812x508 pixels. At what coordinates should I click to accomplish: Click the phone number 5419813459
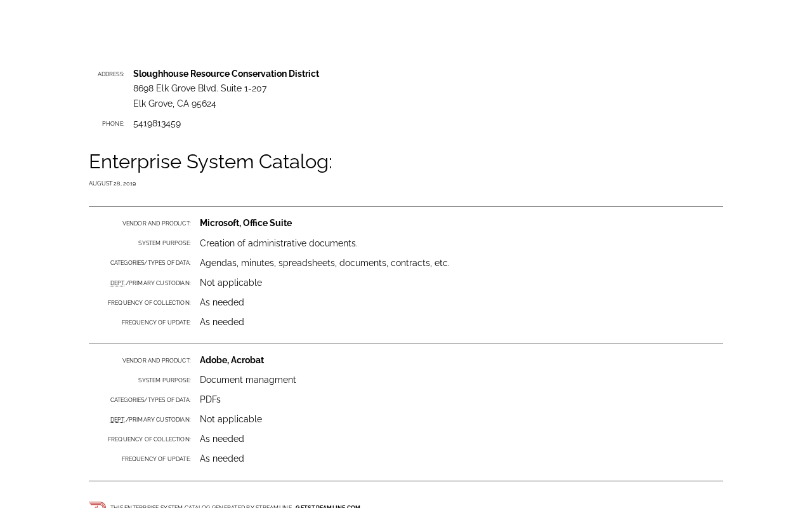tap(157, 123)
